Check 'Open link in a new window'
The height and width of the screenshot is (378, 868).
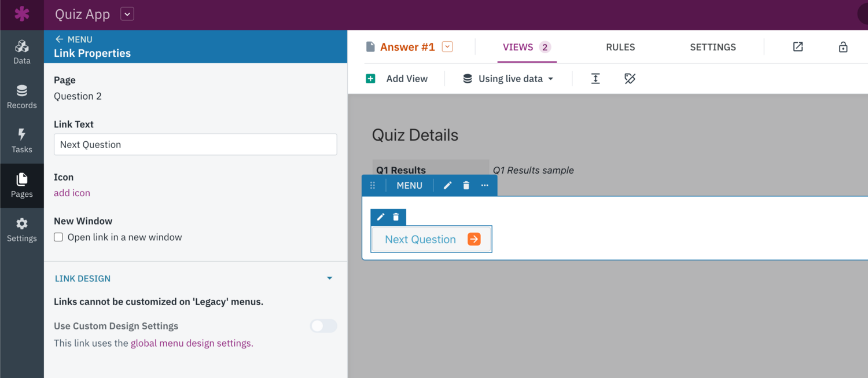pyautogui.click(x=58, y=237)
